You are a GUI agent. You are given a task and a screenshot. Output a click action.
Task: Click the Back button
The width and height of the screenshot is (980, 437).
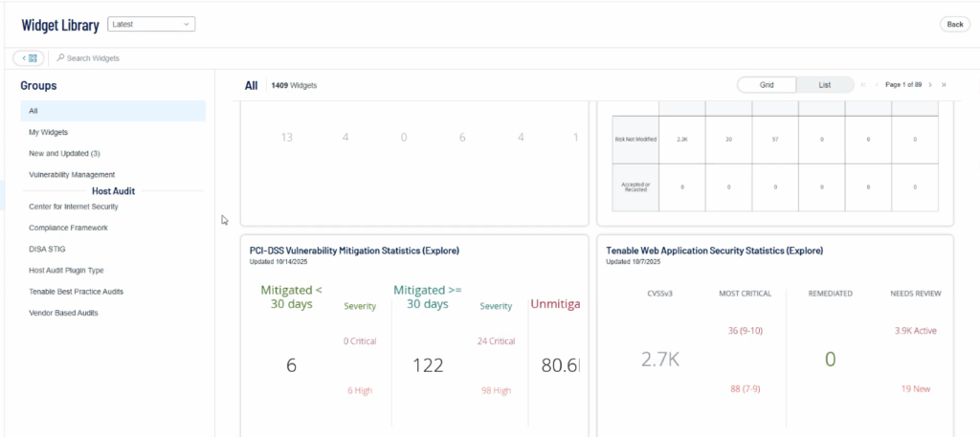click(954, 24)
